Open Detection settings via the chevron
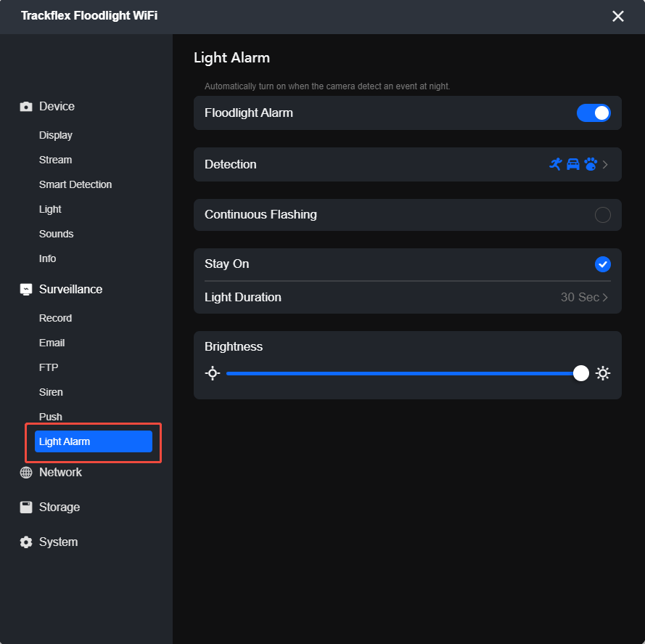 [605, 165]
